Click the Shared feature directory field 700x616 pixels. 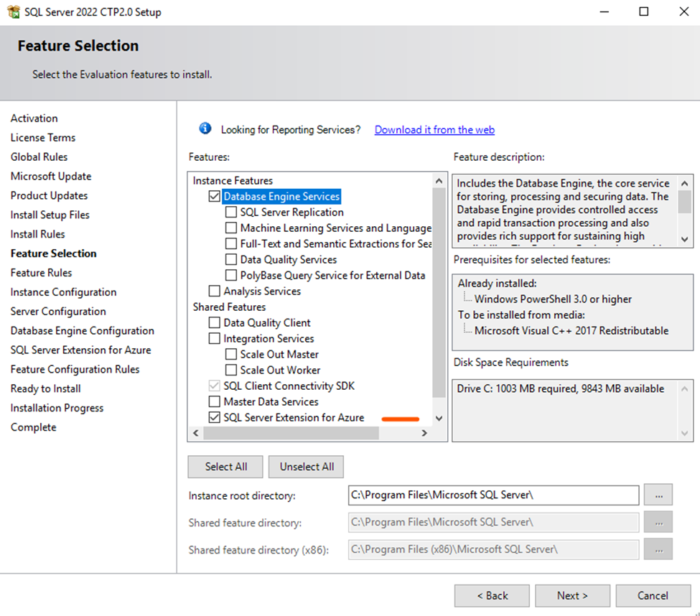[x=493, y=522]
